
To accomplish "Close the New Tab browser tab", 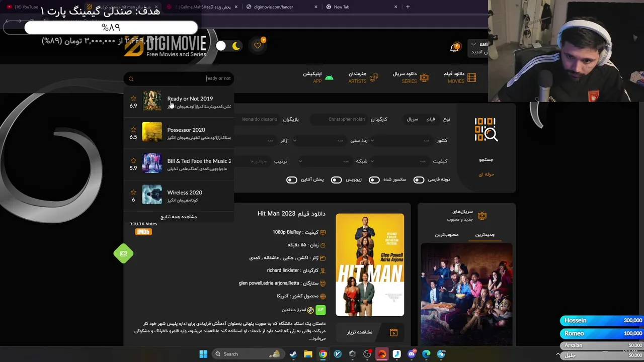I will (395, 7).
